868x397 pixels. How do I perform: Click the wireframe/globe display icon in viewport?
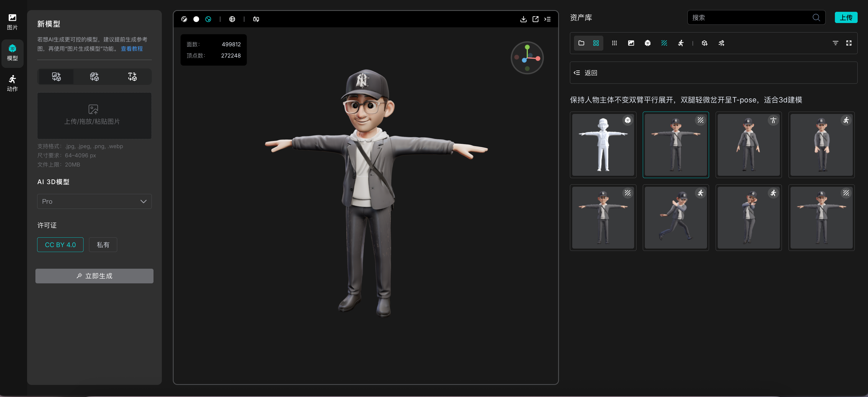click(232, 19)
